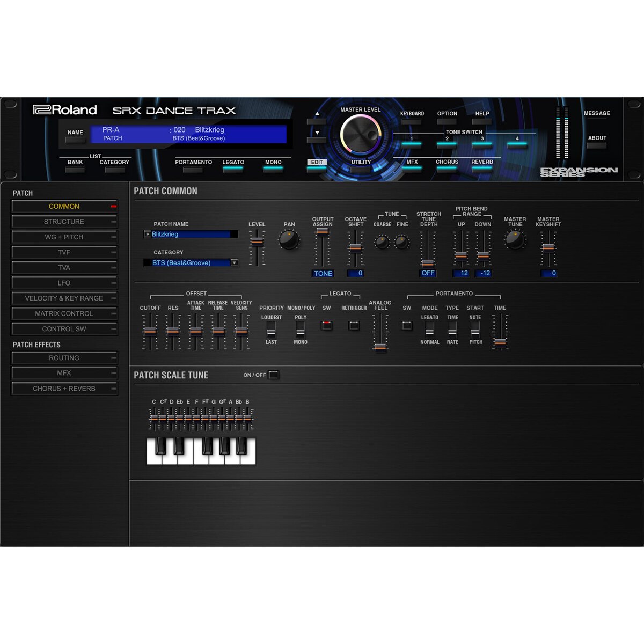Image resolution: width=644 pixels, height=644 pixels.
Task: Click the CATEGORY list button
Action: click(x=114, y=170)
